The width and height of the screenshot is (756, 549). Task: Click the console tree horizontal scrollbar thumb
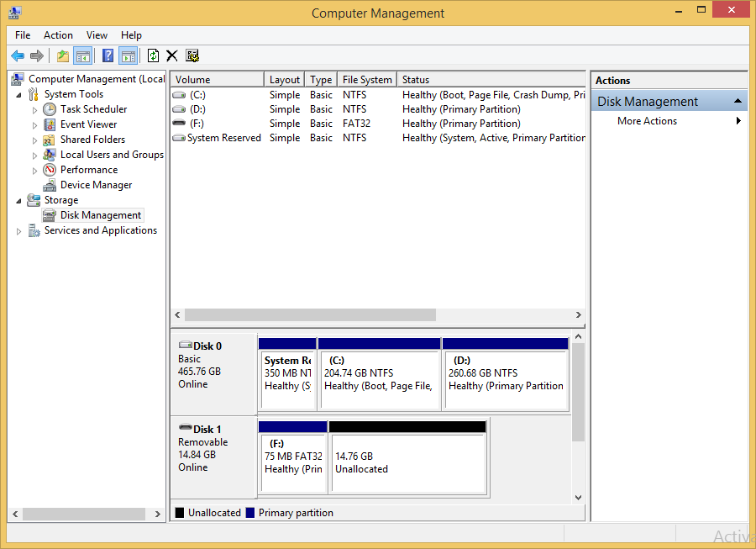point(84,515)
